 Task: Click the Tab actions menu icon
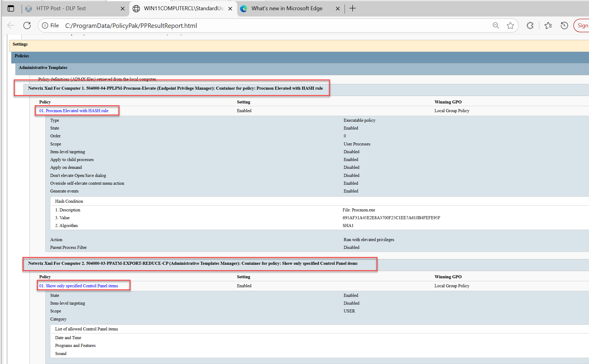click(11, 8)
